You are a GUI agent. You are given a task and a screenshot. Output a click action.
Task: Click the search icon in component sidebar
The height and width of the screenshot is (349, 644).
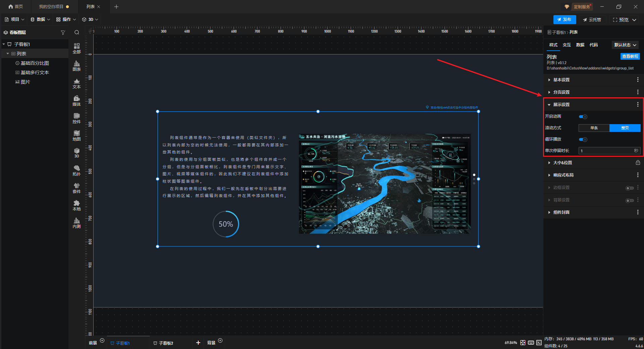click(x=77, y=33)
